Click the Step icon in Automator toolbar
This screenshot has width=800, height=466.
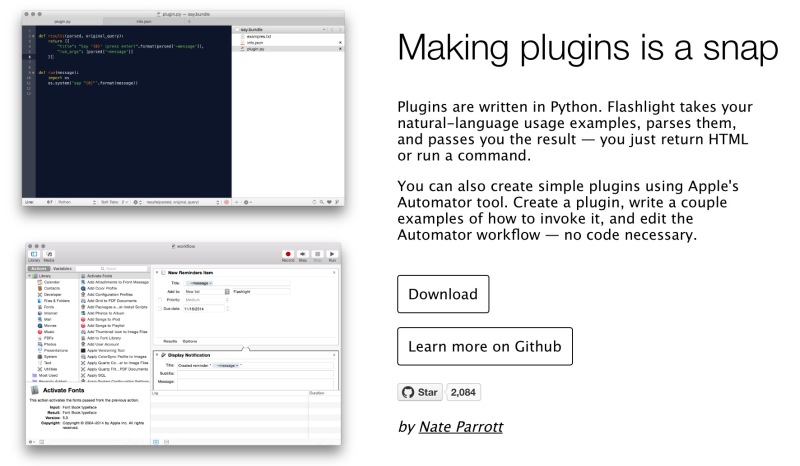(x=303, y=254)
